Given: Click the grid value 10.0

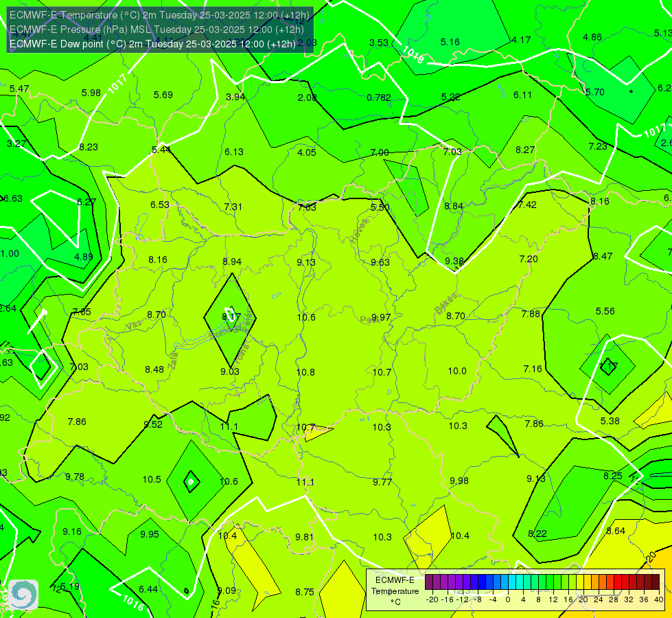Looking at the screenshot, I should point(457,371).
